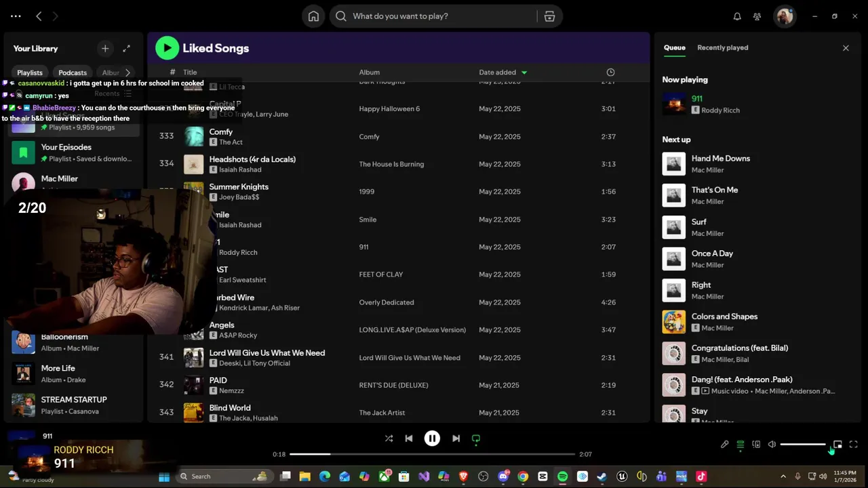Open the Windows Start menu

click(x=164, y=476)
